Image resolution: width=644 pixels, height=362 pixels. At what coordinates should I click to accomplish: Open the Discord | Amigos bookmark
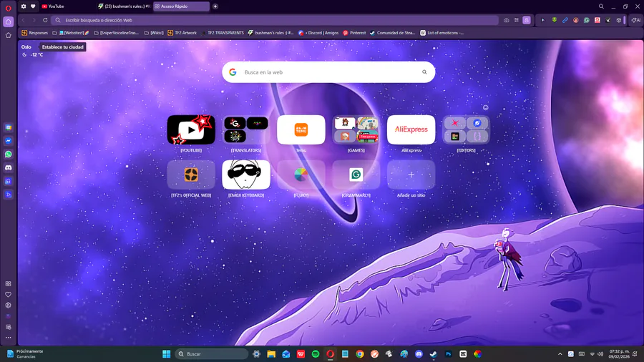coord(318,33)
